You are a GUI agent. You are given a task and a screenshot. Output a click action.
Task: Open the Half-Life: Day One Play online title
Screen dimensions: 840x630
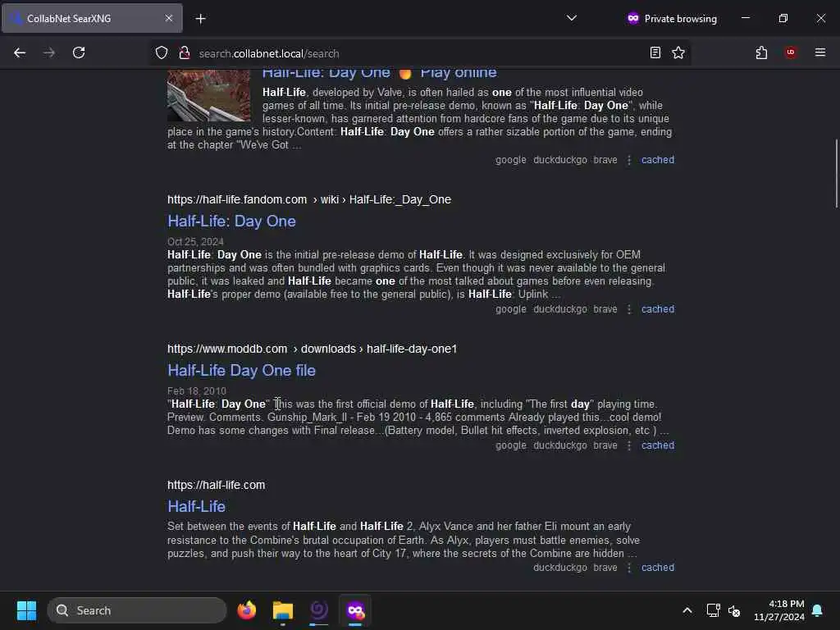point(379,73)
